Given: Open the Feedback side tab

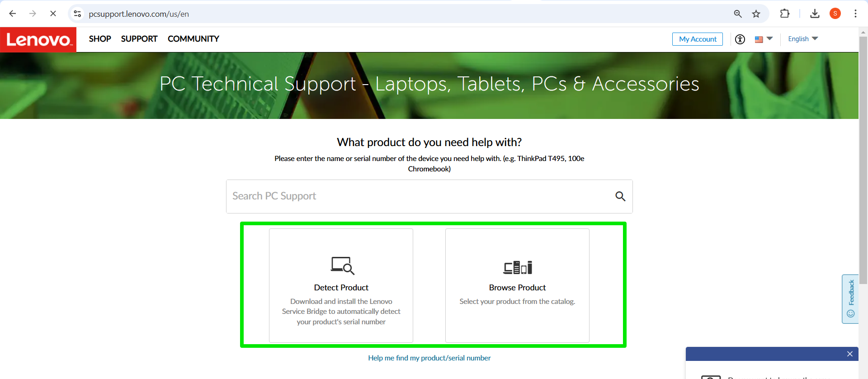Looking at the screenshot, I should tap(850, 299).
